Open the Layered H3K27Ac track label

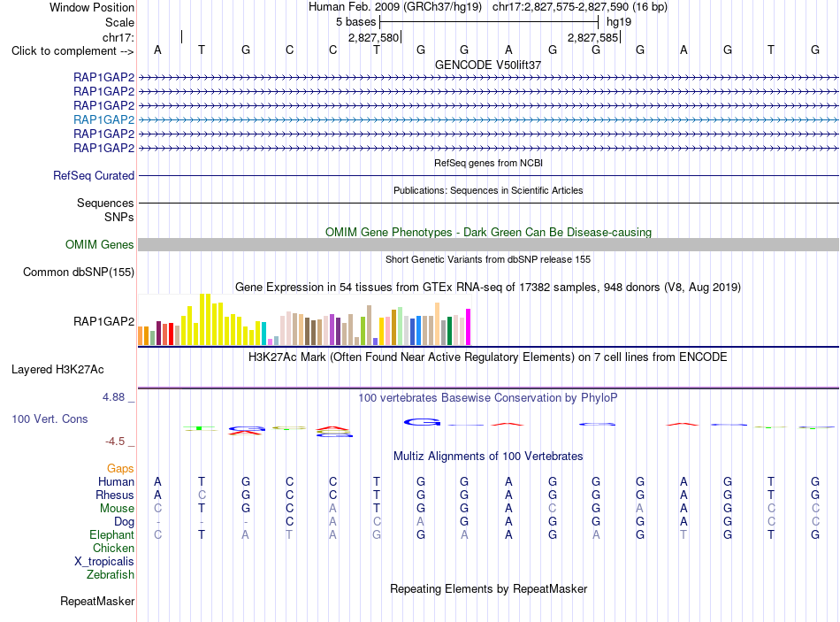point(57,370)
